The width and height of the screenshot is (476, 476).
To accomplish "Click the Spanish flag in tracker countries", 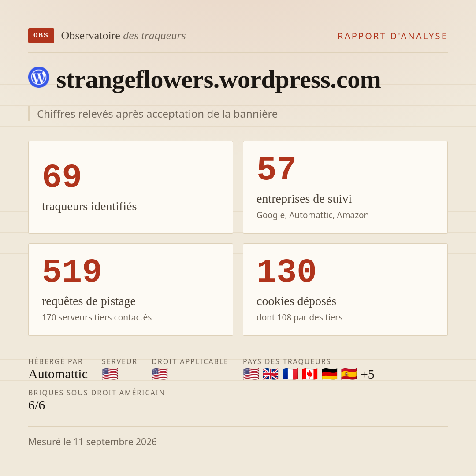I will click(x=349, y=374).
